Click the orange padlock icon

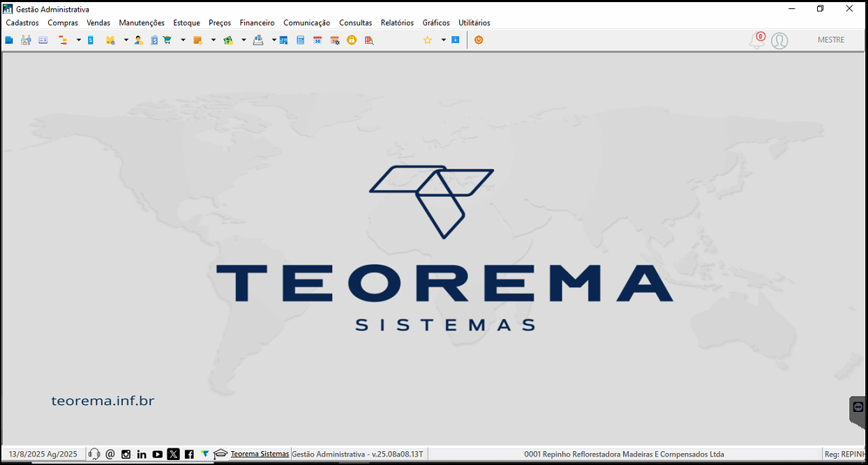point(352,40)
